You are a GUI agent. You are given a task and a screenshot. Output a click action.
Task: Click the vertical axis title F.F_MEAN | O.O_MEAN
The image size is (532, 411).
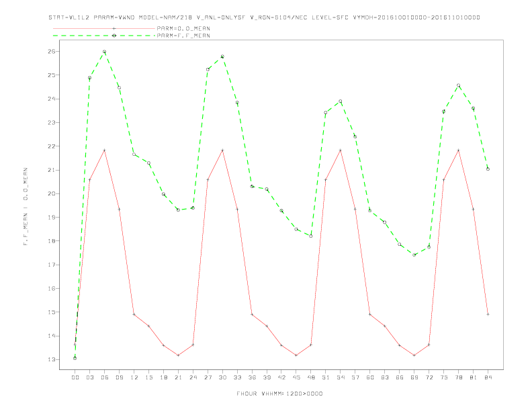pyautogui.click(x=26, y=207)
